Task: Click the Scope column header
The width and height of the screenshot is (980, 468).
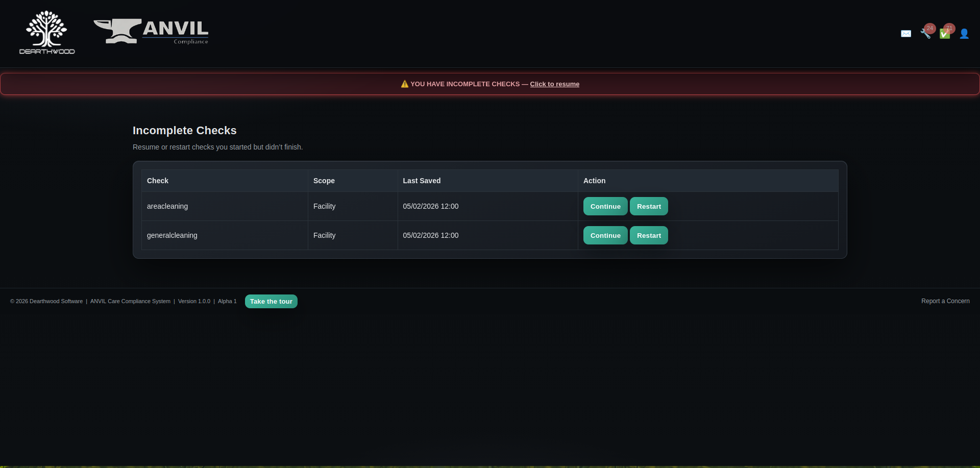Action: click(x=324, y=181)
